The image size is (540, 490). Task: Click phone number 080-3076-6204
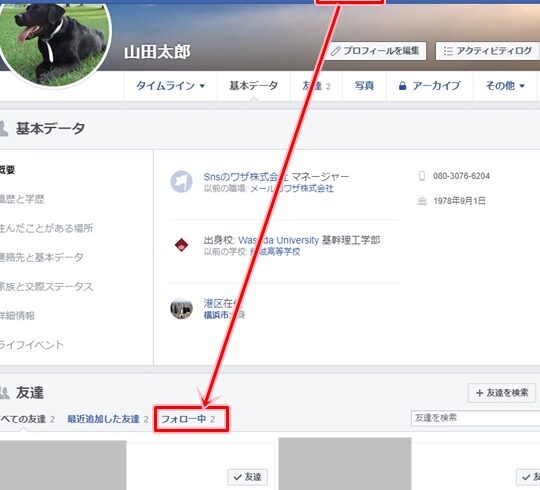461,176
